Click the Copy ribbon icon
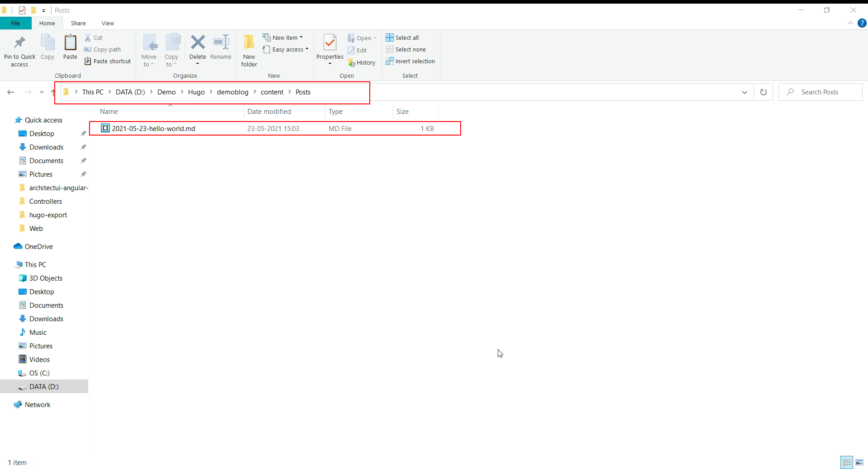 47,42
